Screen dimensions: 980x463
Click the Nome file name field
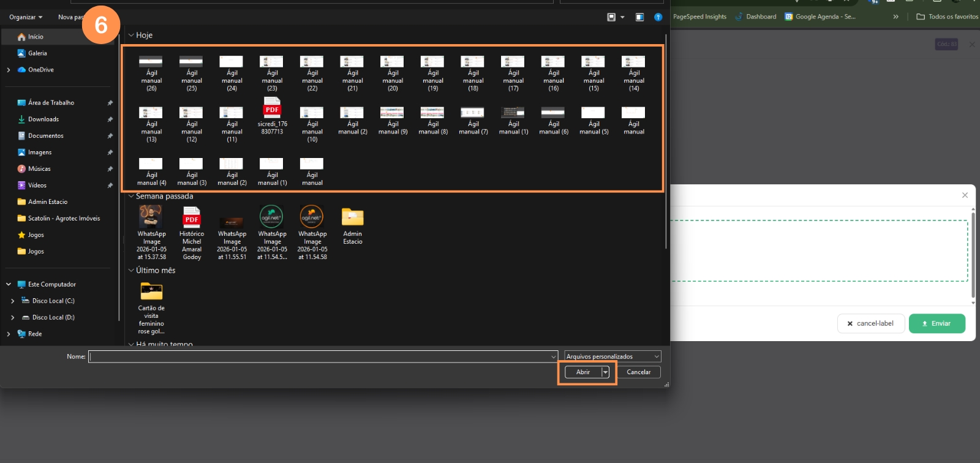click(318, 356)
